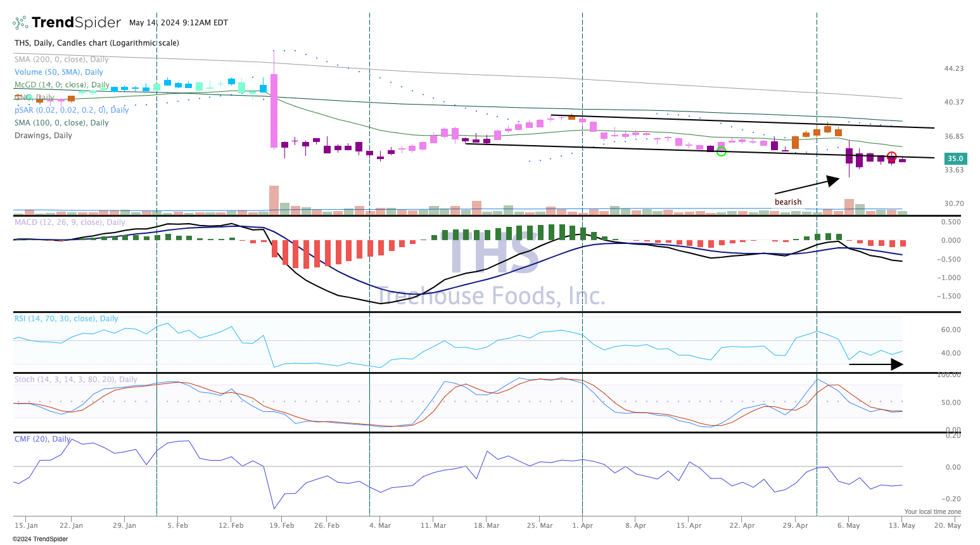Open the MACD (12, 26, 9, close) panel label
This screenshot has height=545, width=980.
(x=70, y=222)
